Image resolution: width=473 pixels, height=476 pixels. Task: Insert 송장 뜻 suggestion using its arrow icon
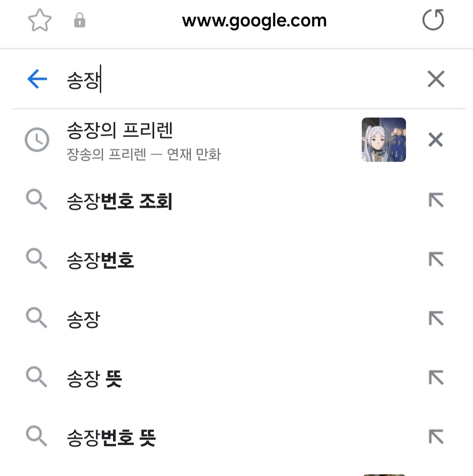point(436,378)
